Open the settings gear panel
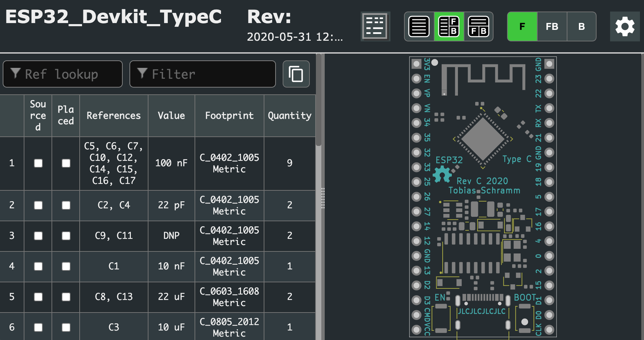This screenshot has width=644, height=340. pos(625,26)
